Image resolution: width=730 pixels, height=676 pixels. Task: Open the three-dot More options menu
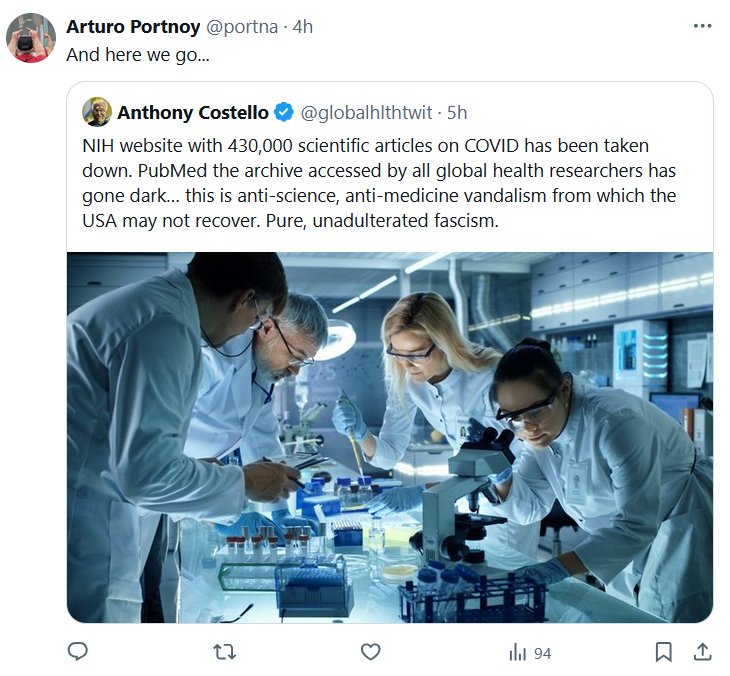click(x=702, y=27)
